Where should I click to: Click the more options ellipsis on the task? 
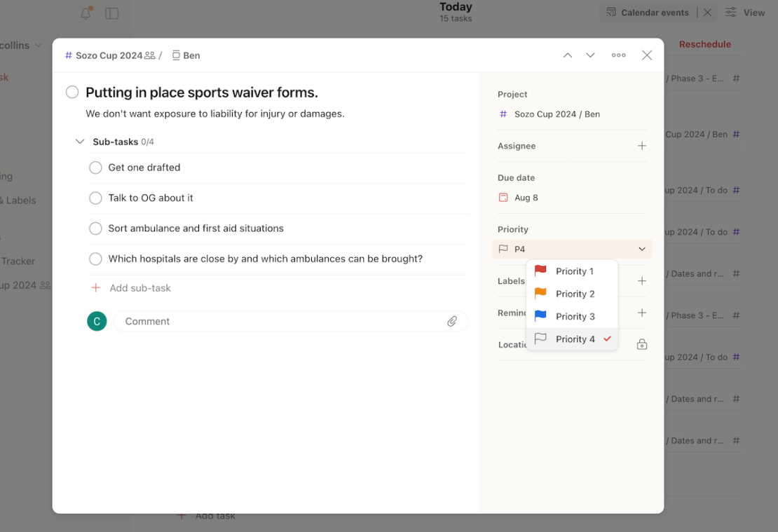click(618, 55)
